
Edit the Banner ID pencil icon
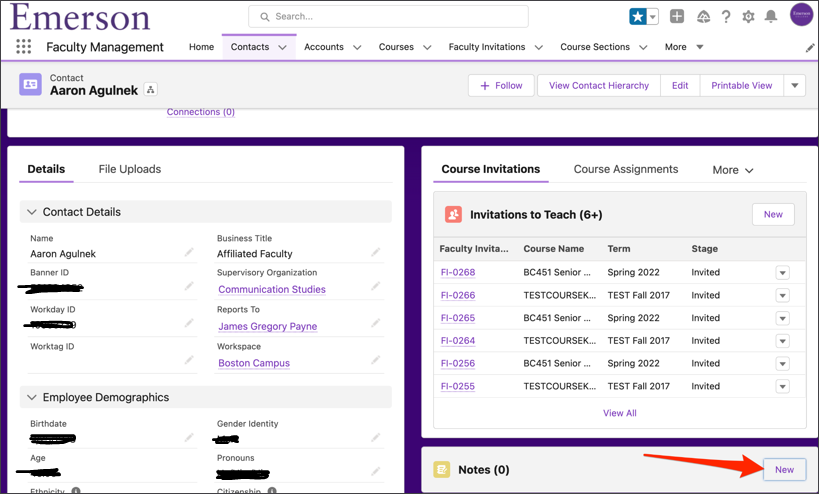(x=189, y=286)
